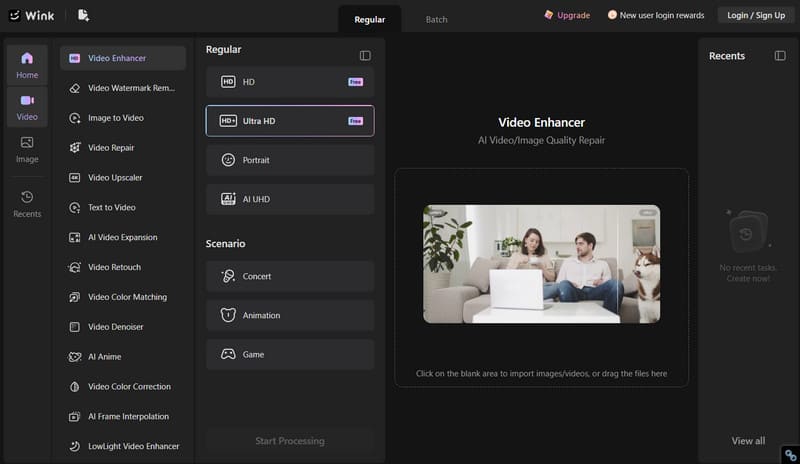Click the new file icon beside the Wink logo
800x464 pixels.
click(x=83, y=15)
